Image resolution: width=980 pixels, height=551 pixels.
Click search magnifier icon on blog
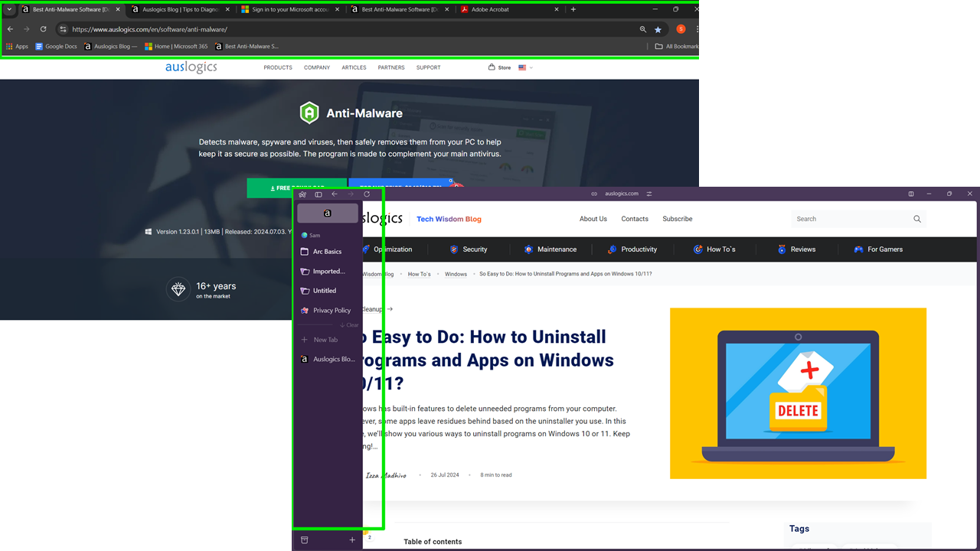point(917,219)
